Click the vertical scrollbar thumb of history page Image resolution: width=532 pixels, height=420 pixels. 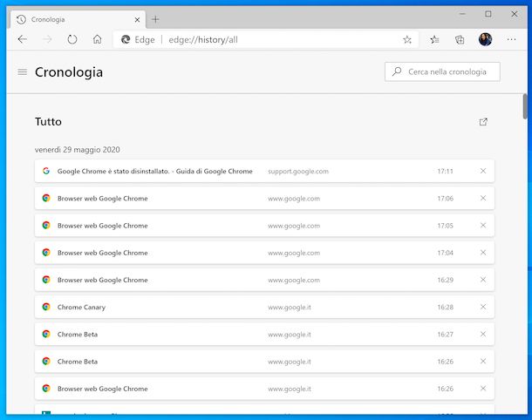[525, 106]
